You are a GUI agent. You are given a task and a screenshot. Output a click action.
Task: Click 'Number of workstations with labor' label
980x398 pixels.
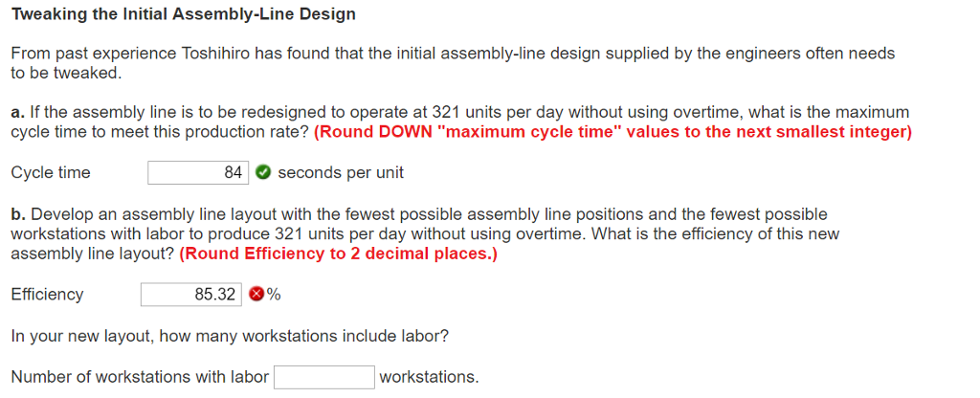[140, 377]
